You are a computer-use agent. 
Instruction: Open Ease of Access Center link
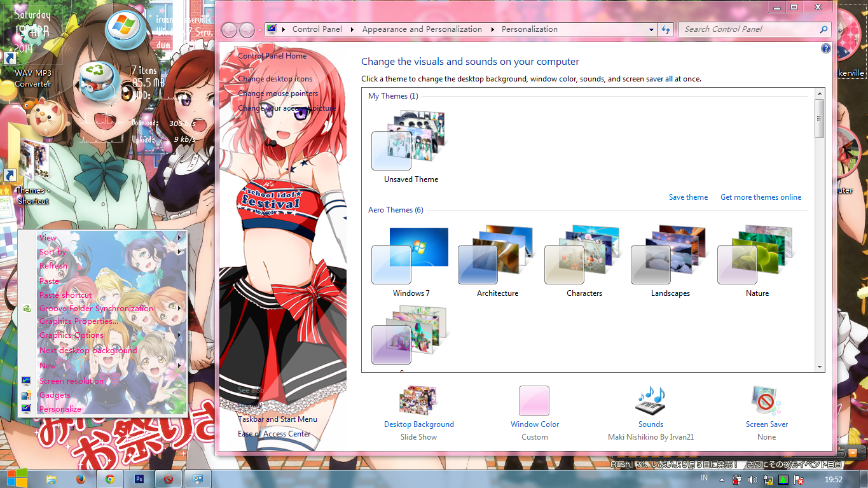click(274, 434)
